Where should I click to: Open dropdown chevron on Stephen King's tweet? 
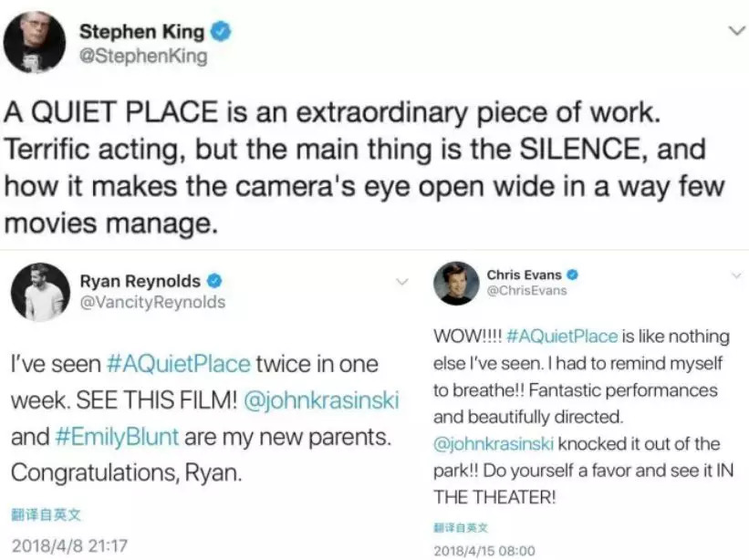733,30
